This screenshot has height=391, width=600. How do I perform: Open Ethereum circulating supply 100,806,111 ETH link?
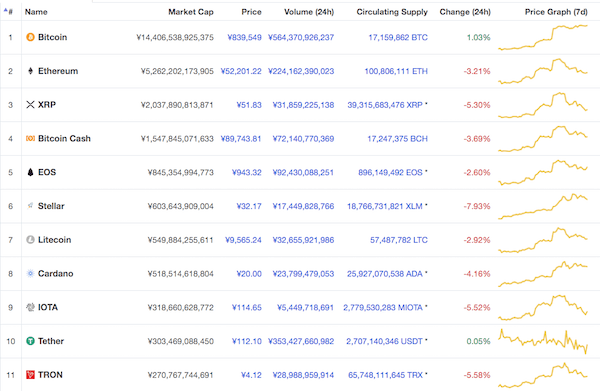(396, 71)
